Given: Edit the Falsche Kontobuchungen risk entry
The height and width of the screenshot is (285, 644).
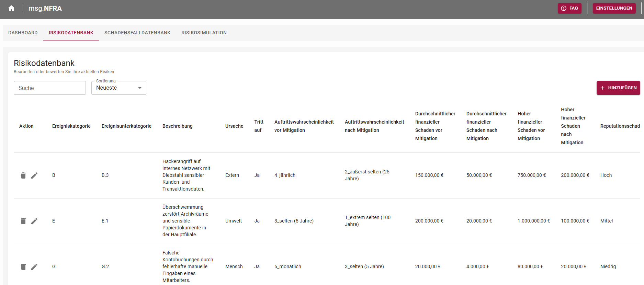Looking at the screenshot, I should coord(34,267).
